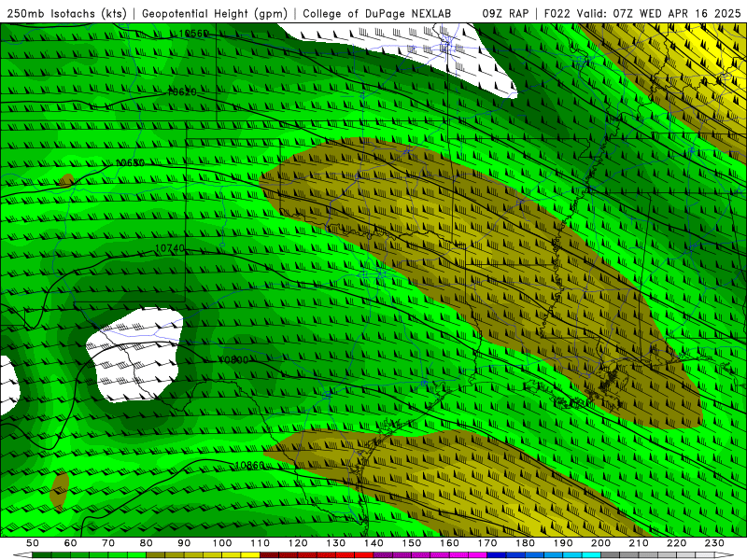Viewport: 747px width, 560px height.
Task: Click the 10860 height contour label
Action: [x=249, y=465]
